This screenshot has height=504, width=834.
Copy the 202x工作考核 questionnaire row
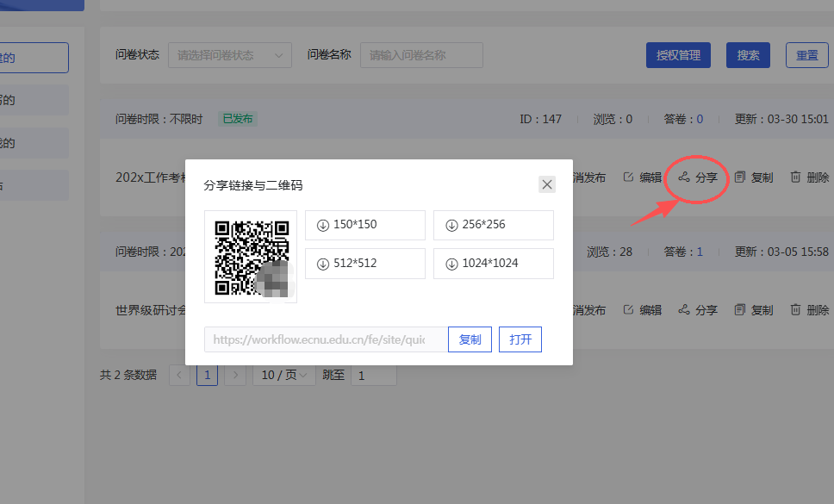click(754, 177)
